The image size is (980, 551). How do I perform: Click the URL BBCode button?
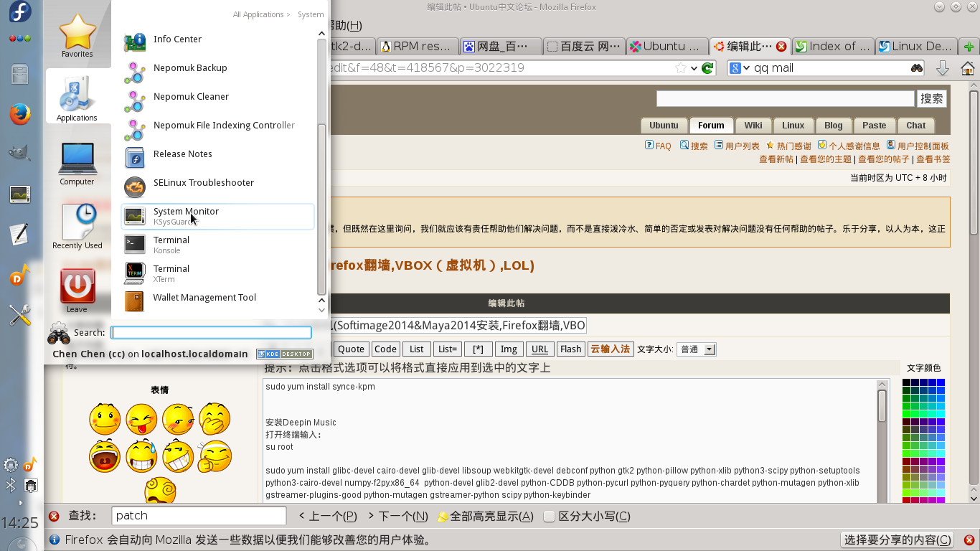tap(540, 349)
